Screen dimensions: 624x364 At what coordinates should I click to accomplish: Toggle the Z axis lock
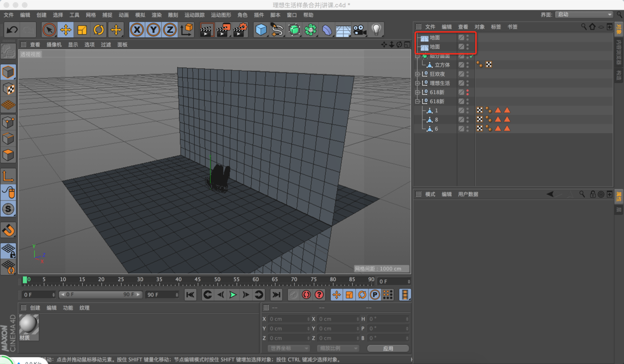coord(170,30)
